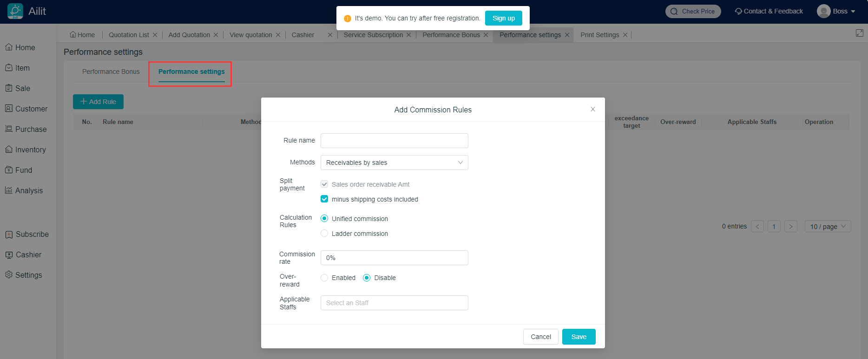Click the Rule name input field
This screenshot has height=359, width=868.
click(x=394, y=141)
